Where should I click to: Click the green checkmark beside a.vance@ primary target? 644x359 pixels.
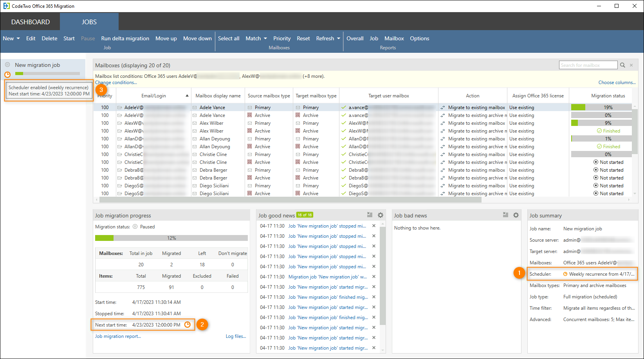point(344,108)
